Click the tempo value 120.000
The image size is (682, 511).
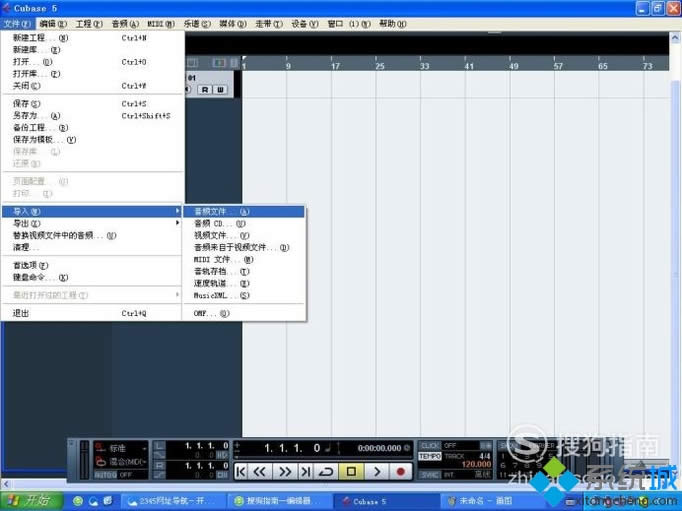[476, 464]
